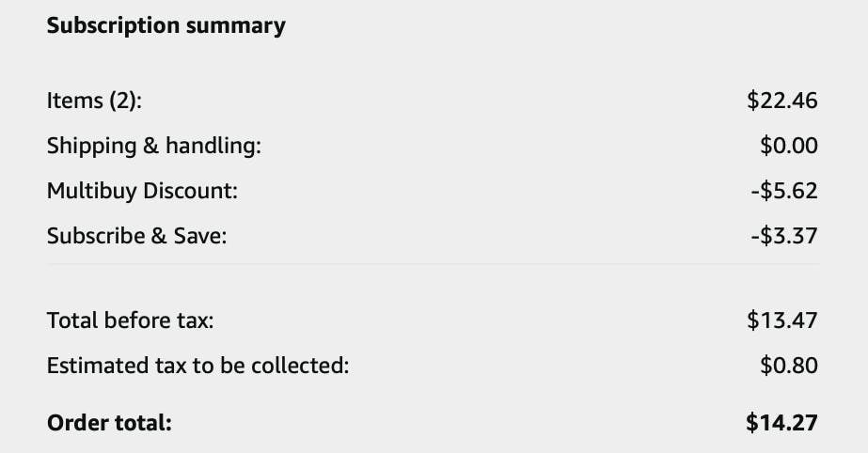Viewport: 868px width, 453px height.
Task: Select the Items (2) label
Action: [94, 101]
